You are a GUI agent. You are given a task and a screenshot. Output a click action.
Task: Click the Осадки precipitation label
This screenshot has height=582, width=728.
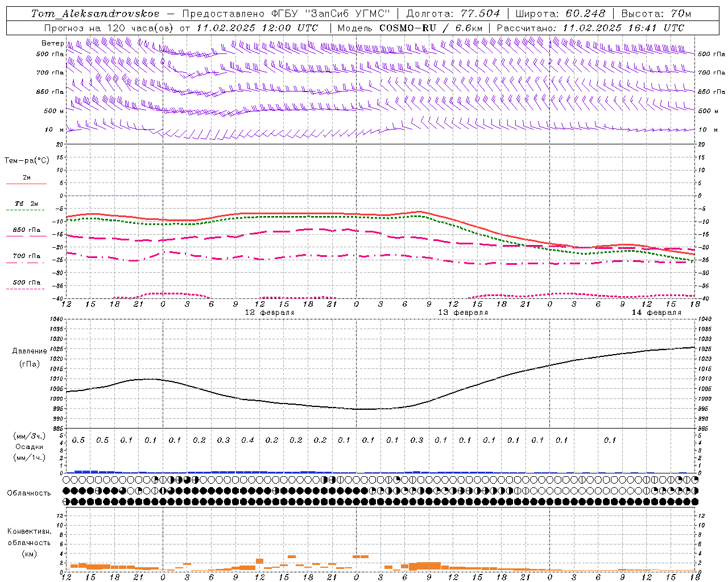[29, 447]
